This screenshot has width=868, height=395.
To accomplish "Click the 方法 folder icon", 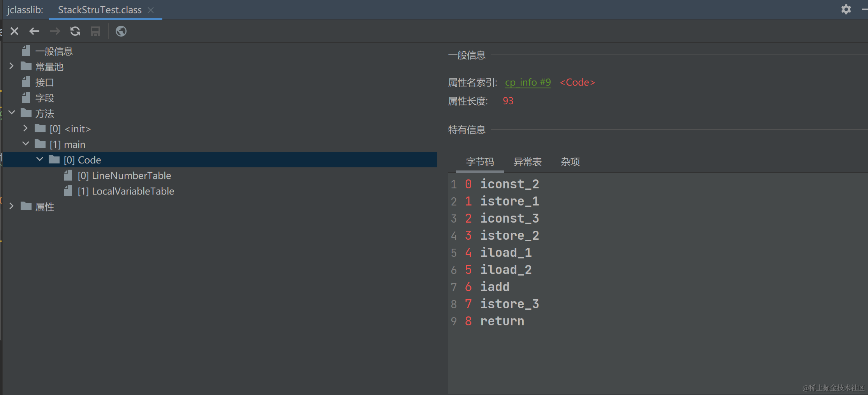I will coord(26,113).
